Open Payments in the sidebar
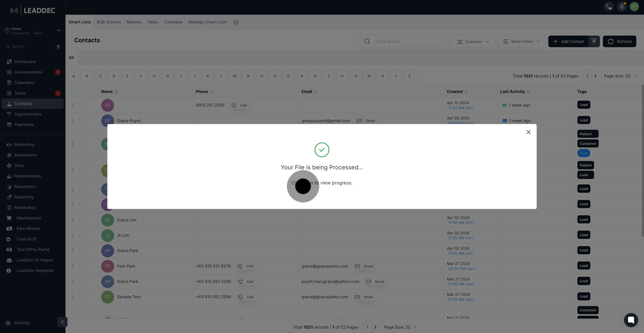644x333 pixels. point(32,124)
